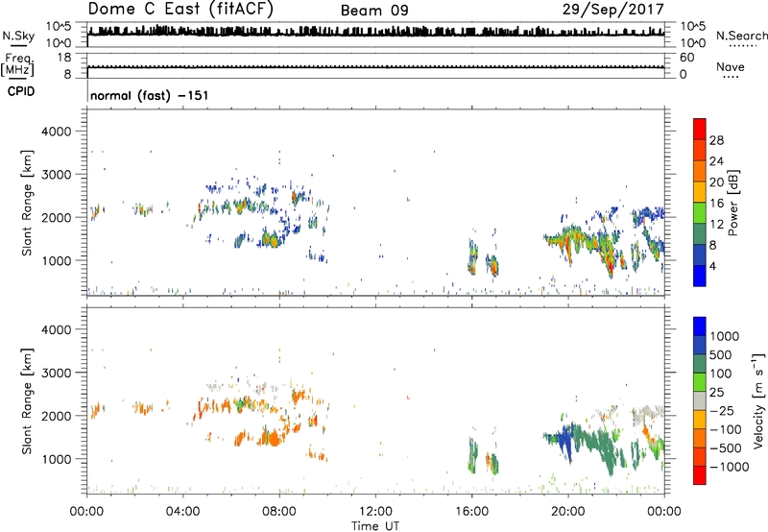The image size is (768, 532).
Task: Click the light green 12–16 dB Power colorbar segment
Action: [x=700, y=212]
